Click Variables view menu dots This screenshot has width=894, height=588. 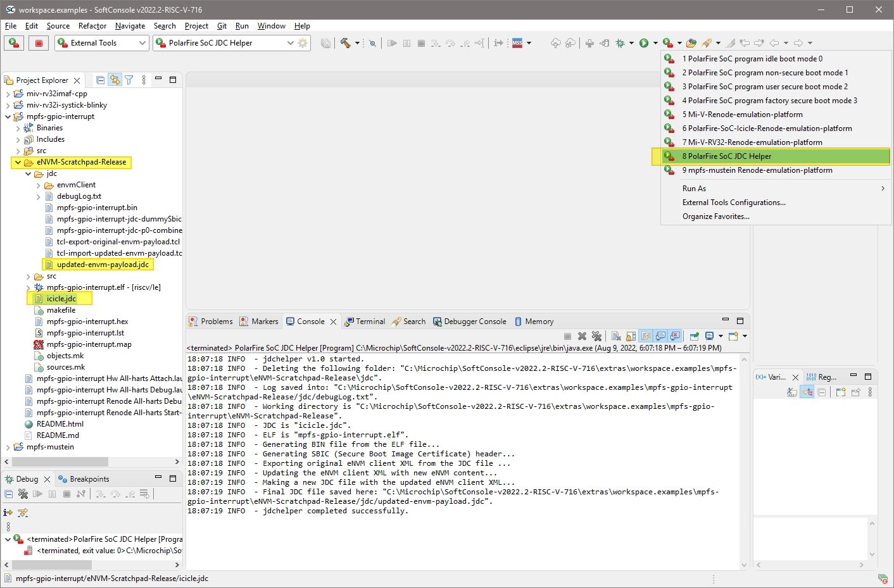click(870, 392)
